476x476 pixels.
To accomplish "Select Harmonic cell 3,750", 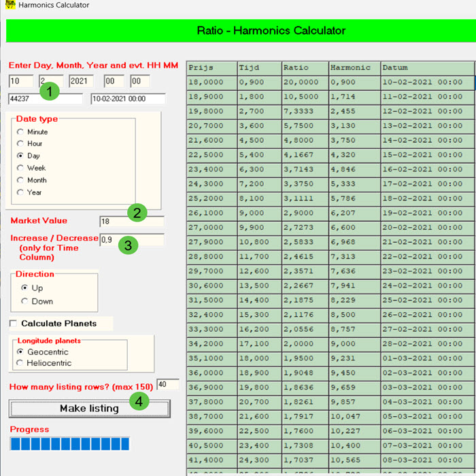I will pos(354,140).
